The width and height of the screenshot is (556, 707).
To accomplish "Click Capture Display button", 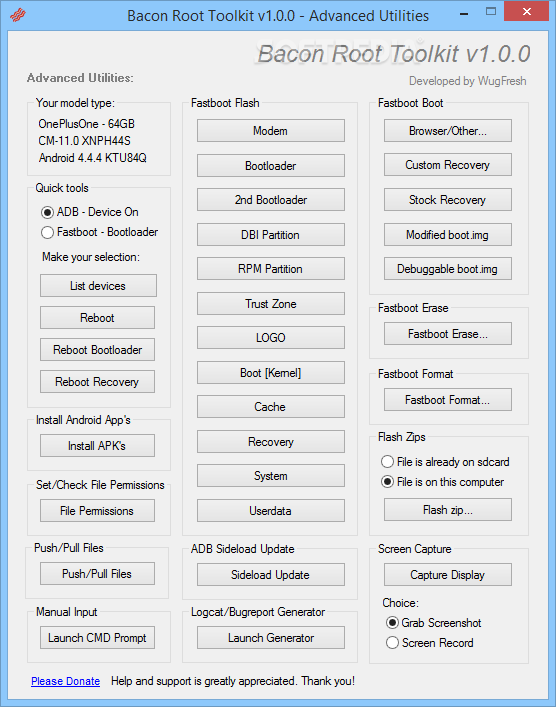I will [x=448, y=574].
